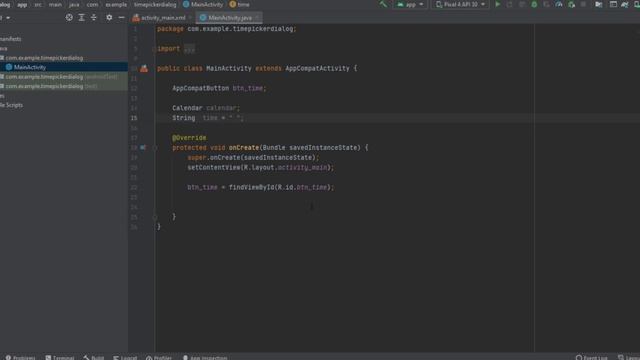Click the package declaration line

pos(227,29)
